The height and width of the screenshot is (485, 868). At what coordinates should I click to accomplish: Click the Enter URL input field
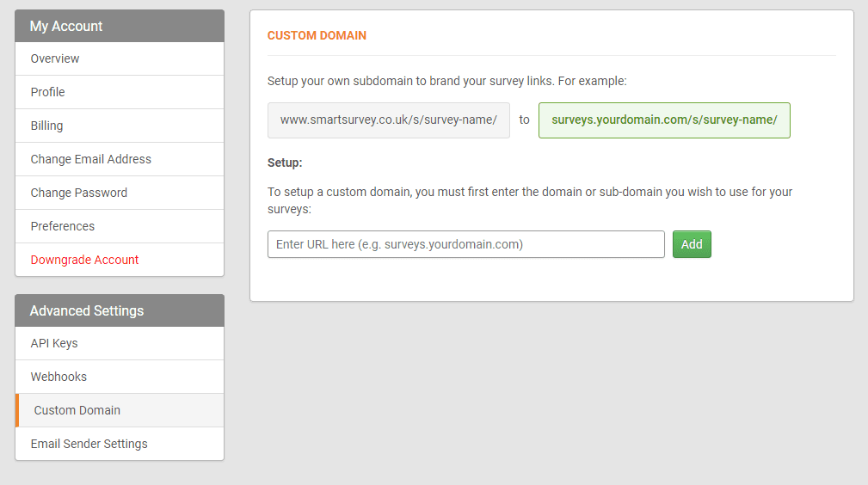coord(465,244)
